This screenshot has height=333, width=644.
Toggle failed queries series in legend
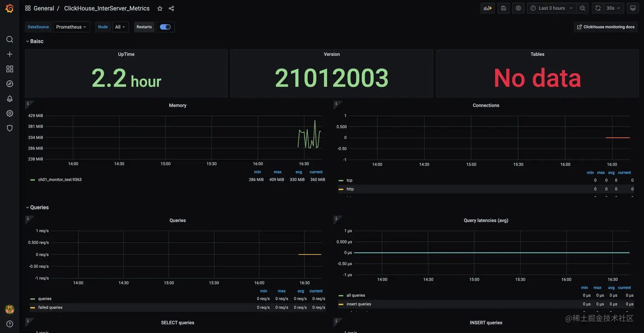tap(50, 307)
